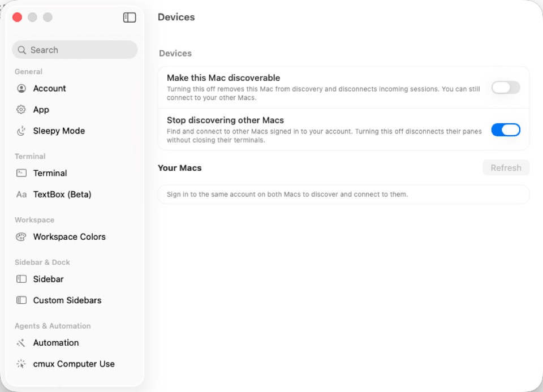Click the 'Turning this off removes this Mac' description
Screen dimensions: 543x392
coord(324,93)
